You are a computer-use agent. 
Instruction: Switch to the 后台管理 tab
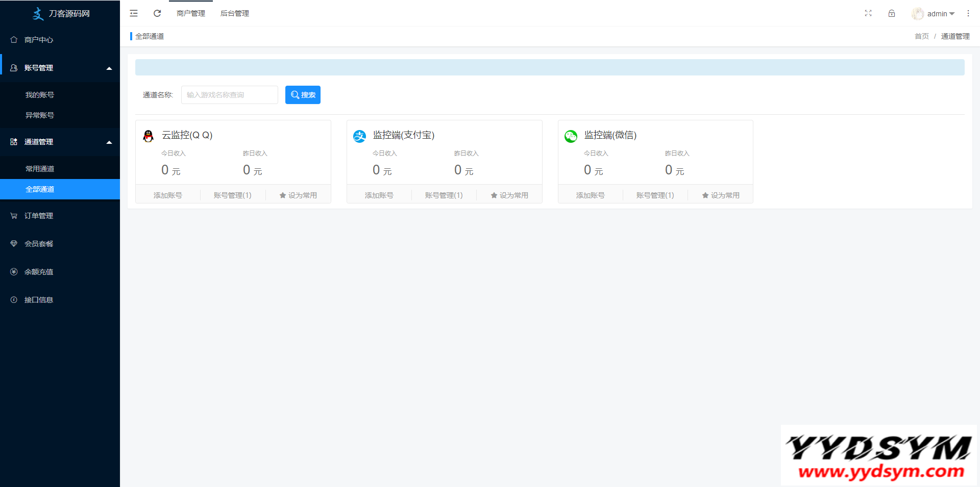click(235, 13)
